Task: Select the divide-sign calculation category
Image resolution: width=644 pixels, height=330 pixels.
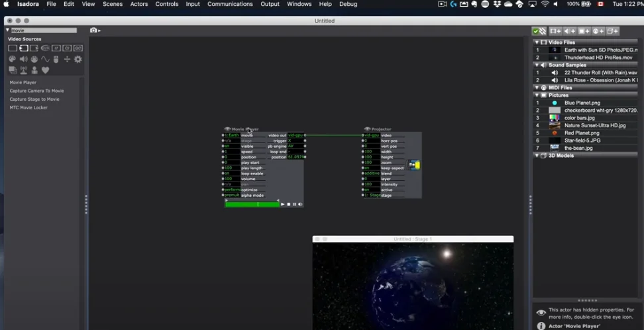Action: coord(67,59)
